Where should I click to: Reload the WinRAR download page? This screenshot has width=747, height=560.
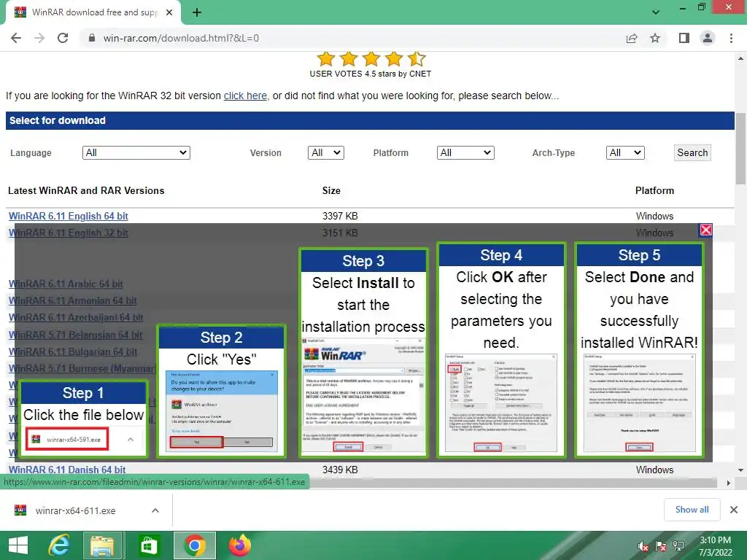(x=63, y=38)
